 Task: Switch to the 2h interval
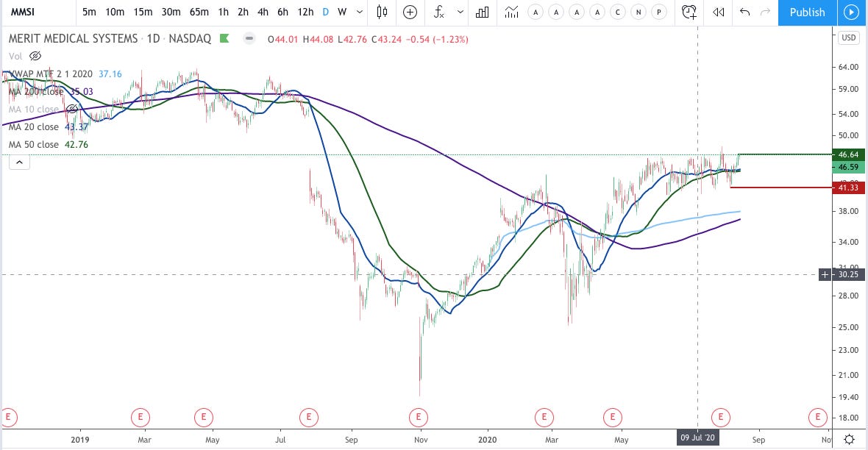pos(243,12)
